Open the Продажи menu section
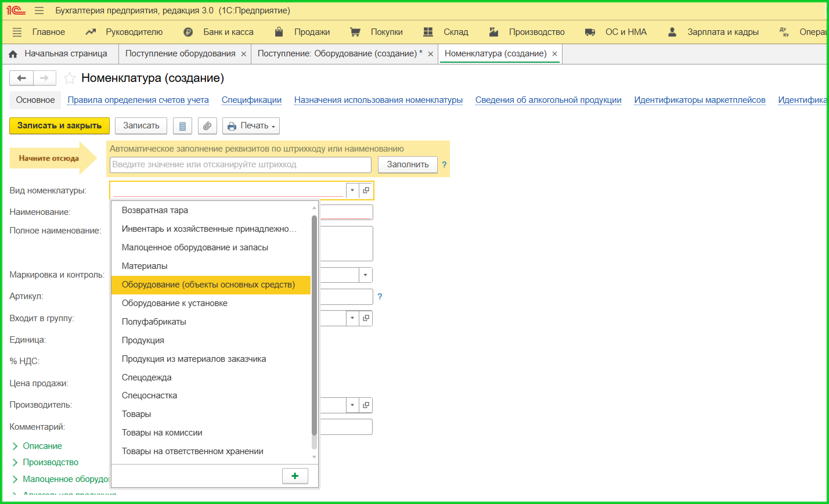The width and height of the screenshot is (829, 504). (x=311, y=32)
